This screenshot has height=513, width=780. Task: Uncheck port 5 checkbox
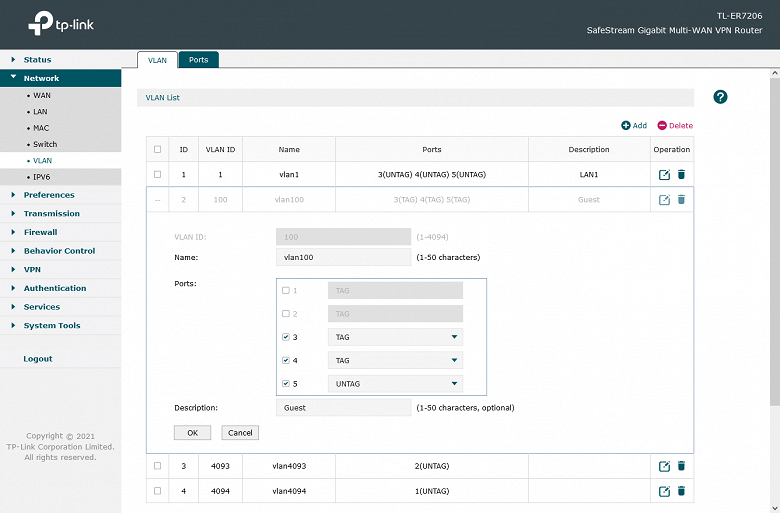[286, 383]
